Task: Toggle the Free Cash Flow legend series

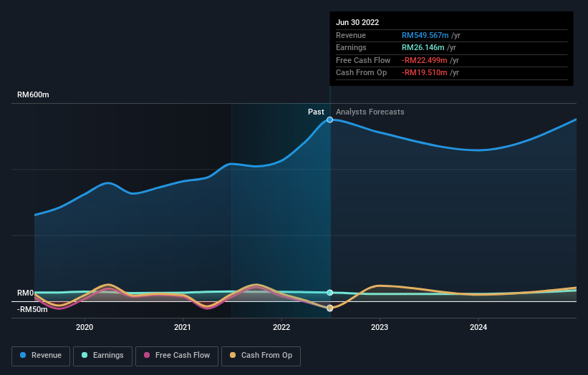Action: click(177, 356)
